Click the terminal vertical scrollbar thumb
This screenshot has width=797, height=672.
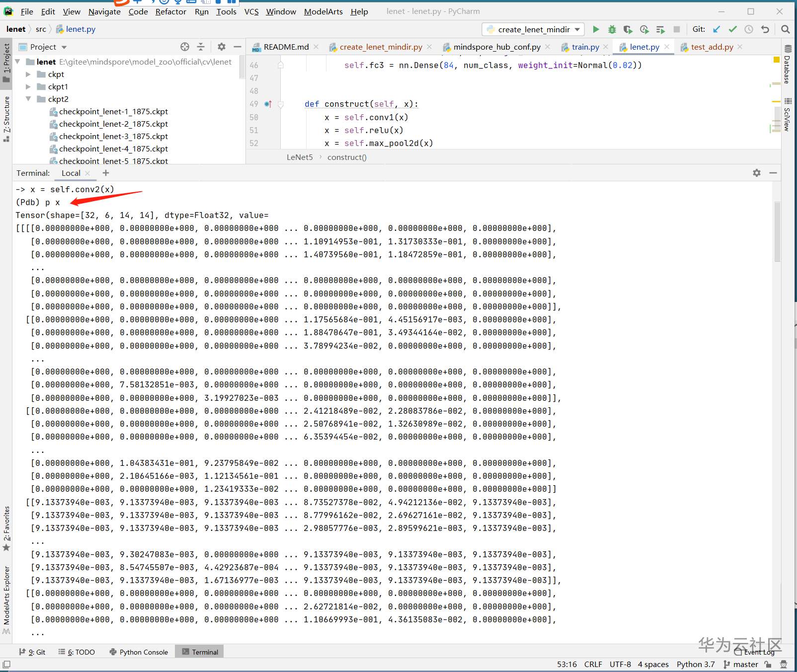click(778, 231)
